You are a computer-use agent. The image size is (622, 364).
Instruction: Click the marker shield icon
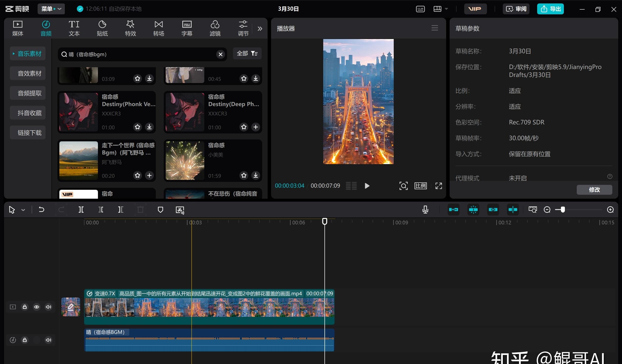pyautogui.click(x=160, y=210)
